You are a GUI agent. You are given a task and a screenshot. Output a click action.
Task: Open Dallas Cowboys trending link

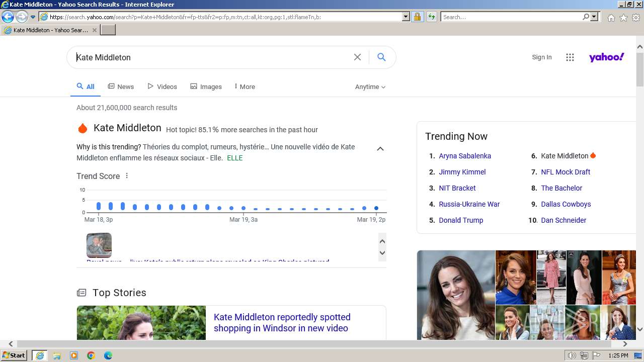(566, 204)
